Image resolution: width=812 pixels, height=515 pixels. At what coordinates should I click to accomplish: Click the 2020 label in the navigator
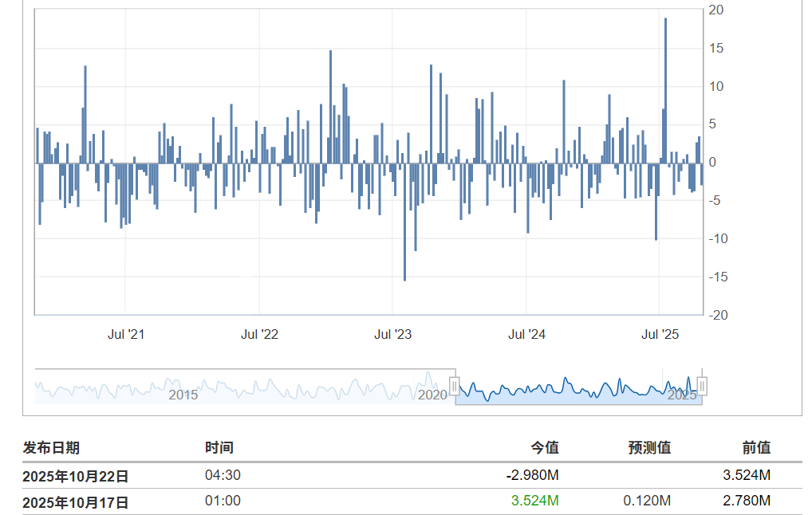pyautogui.click(x=433, y=395)
